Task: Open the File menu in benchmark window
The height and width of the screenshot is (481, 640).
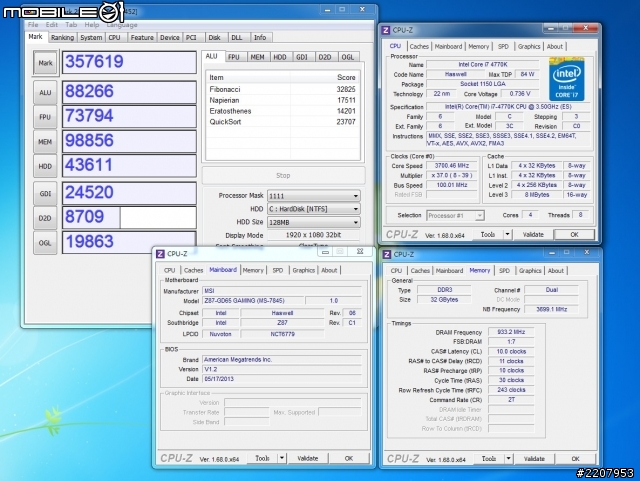Action: (x=33, y=25)
